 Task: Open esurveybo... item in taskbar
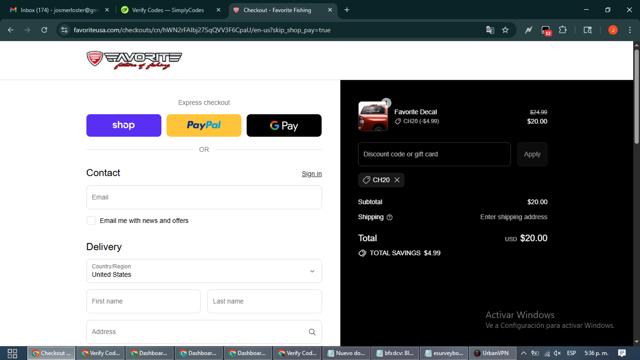click(444, 353)
